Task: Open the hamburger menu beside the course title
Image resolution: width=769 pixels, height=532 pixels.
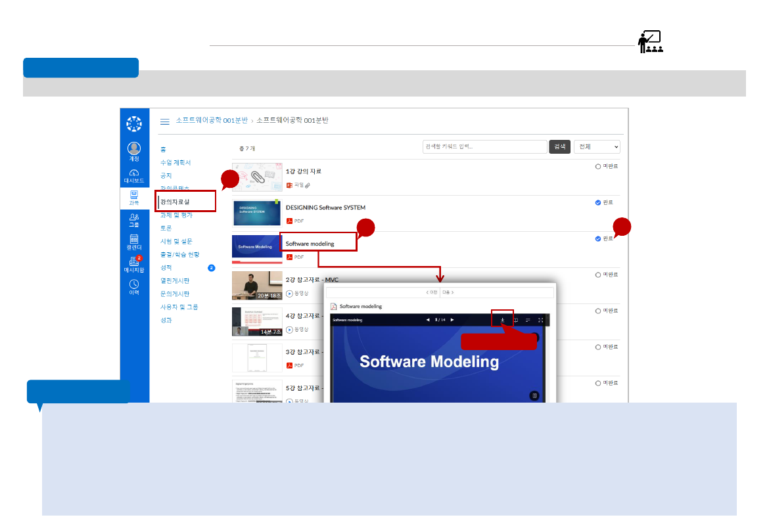Action: coord(164,122)
